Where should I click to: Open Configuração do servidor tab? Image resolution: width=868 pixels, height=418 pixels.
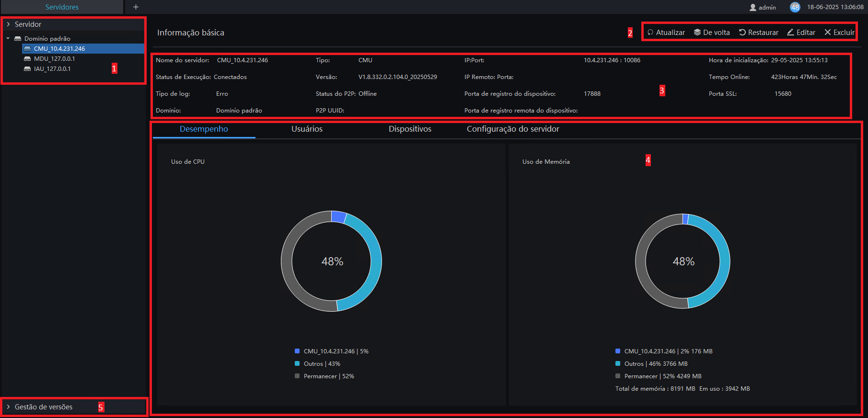pyautogui.click(x=513, y=129)
